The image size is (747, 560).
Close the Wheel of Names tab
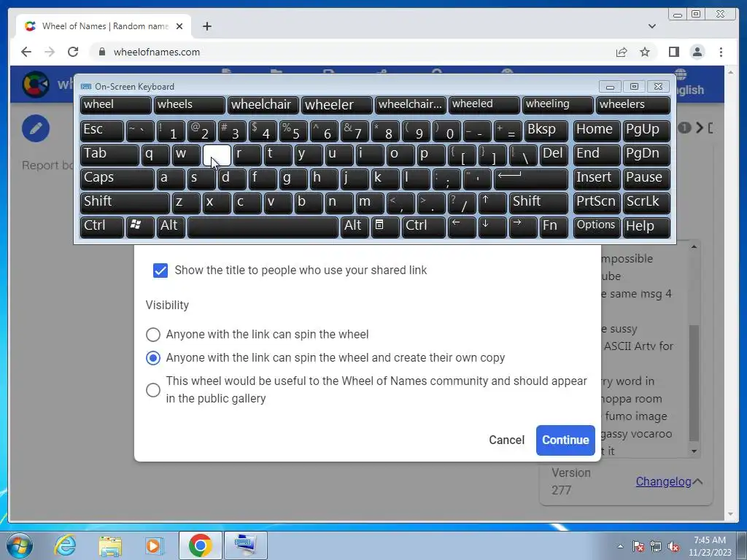pos(179,26)
